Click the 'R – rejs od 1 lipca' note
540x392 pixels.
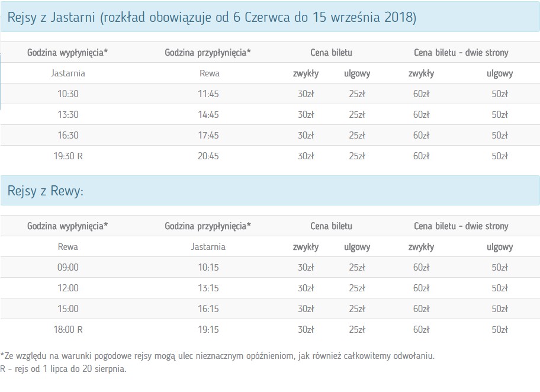point(63,368)
